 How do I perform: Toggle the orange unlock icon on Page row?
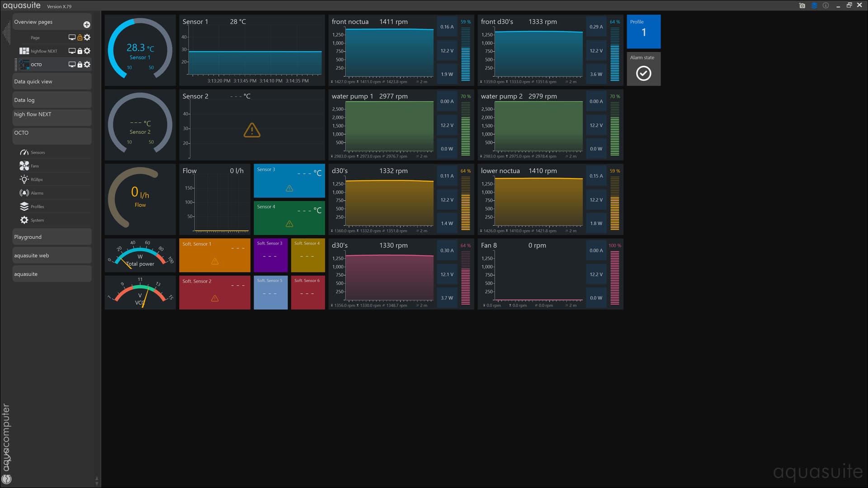coord(80,38)
